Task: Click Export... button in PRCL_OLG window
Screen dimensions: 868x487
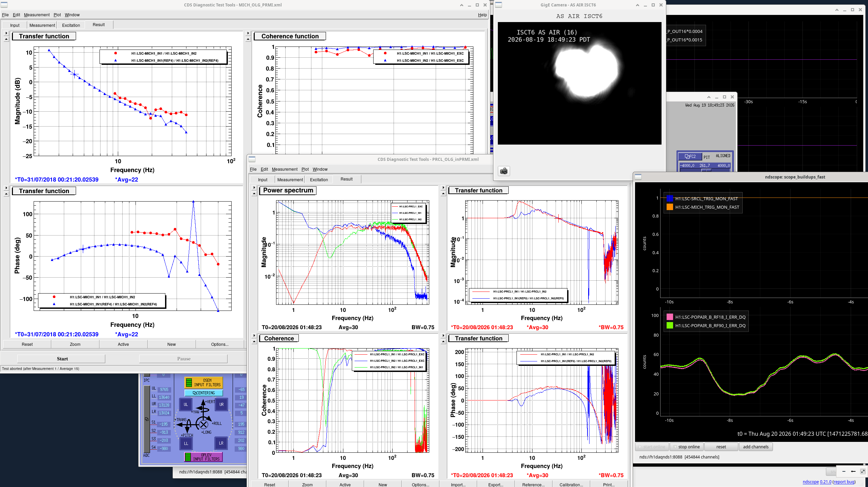Action: pos(496,484)
